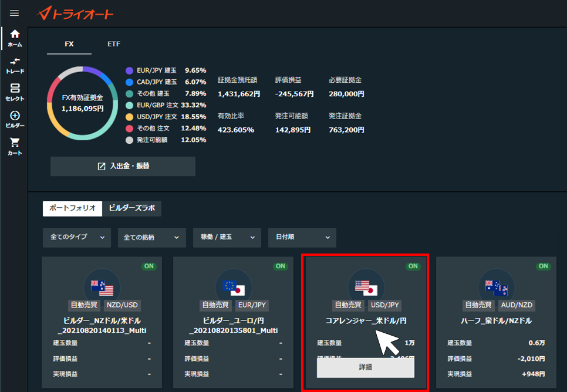This screenshot has width=567, height=392.
Task: Click the 発注証拠金 value 763,200円
Action: (x=346, y=130)
